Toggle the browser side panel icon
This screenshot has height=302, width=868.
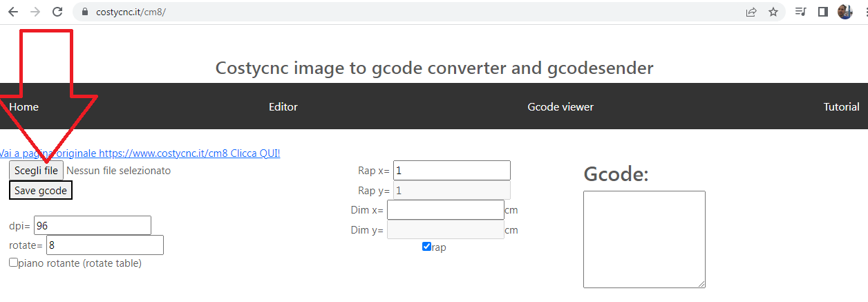click(x=822, y=12)
